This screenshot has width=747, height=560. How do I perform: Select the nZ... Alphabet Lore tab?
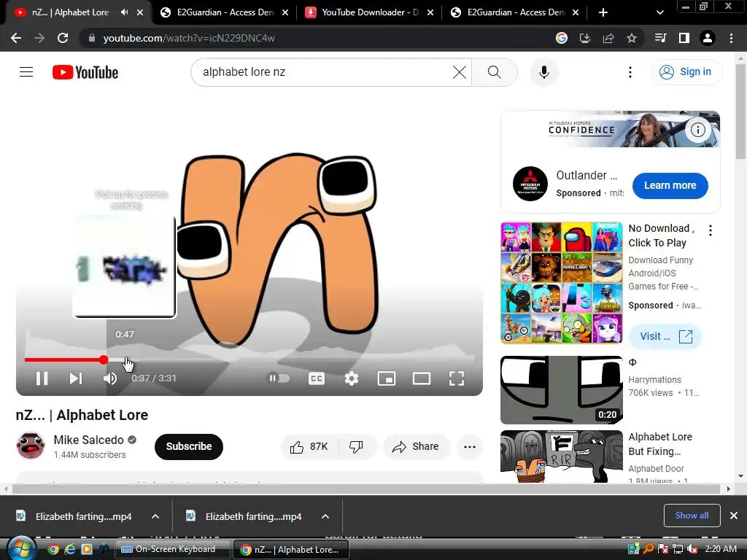(71, 12)
